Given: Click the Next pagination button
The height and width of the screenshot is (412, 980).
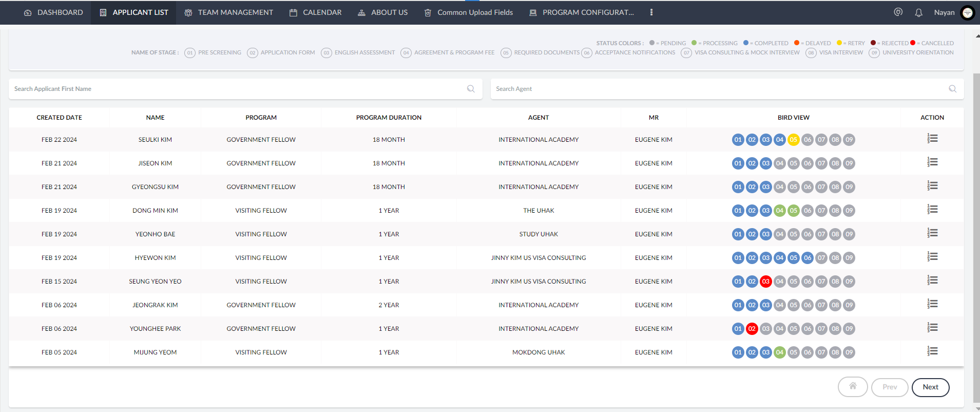Looking at the screenshot, I should (930, 387).
